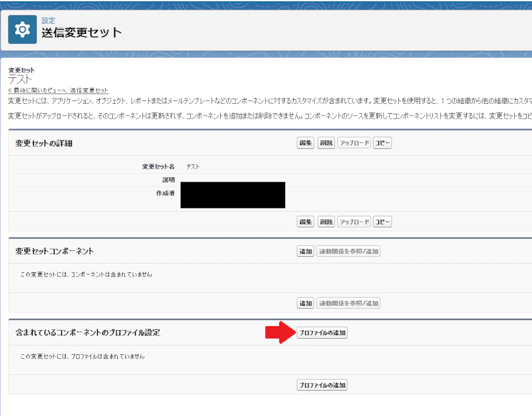
Task: Click the 説明 field label
Action: [169, 180]
